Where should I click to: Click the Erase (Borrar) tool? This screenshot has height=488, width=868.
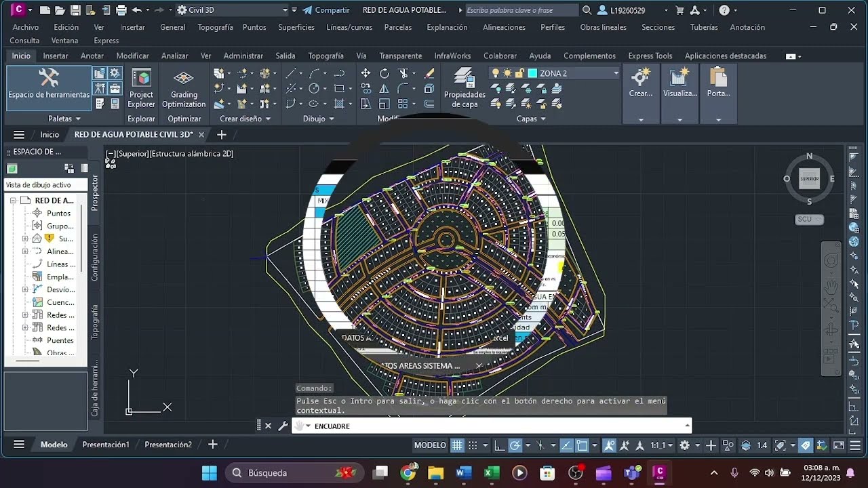pos(429,73)
